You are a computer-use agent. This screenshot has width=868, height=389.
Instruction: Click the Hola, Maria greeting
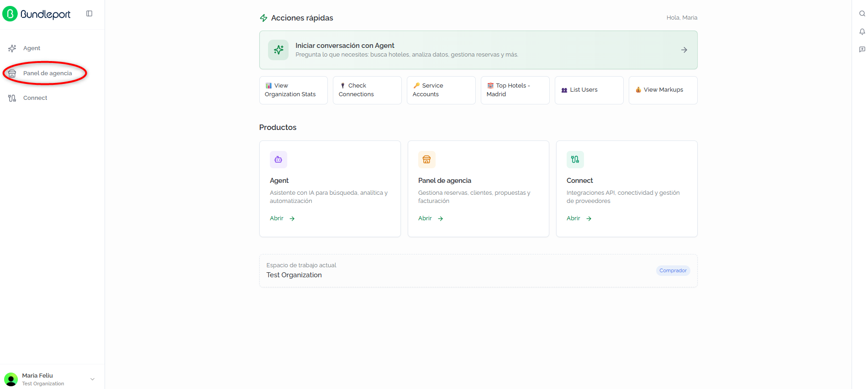click(682, 18)
